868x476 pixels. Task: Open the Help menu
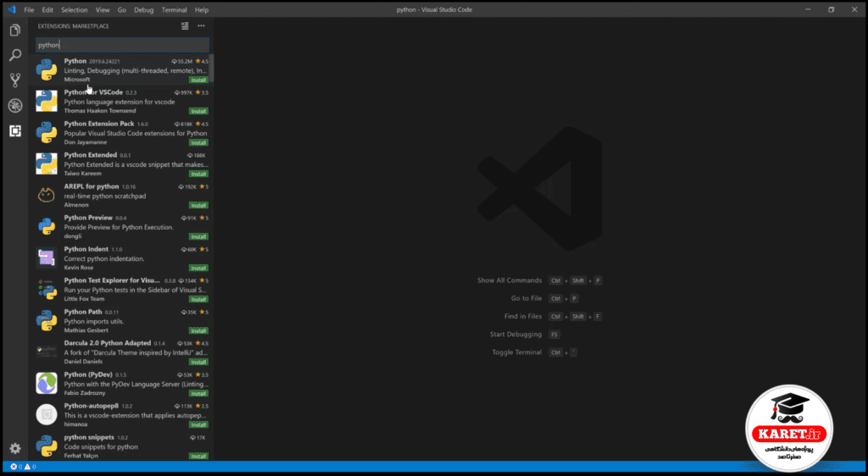[202, 10]
